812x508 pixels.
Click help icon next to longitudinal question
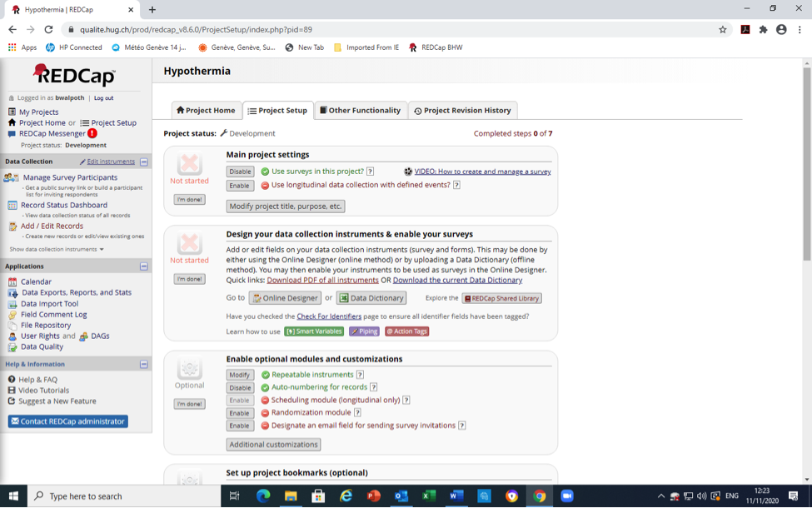point(456,185)
